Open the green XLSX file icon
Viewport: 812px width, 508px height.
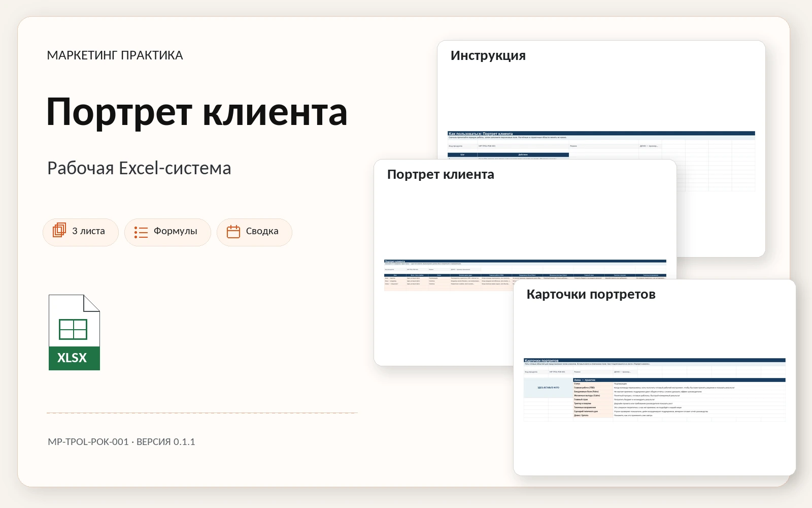(74, 332)
